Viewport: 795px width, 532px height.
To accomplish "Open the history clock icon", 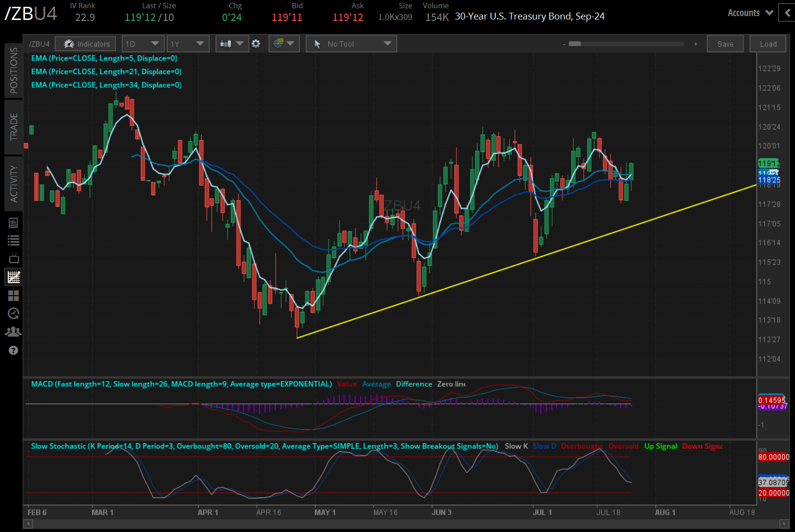I will click(x=13, y=313).
